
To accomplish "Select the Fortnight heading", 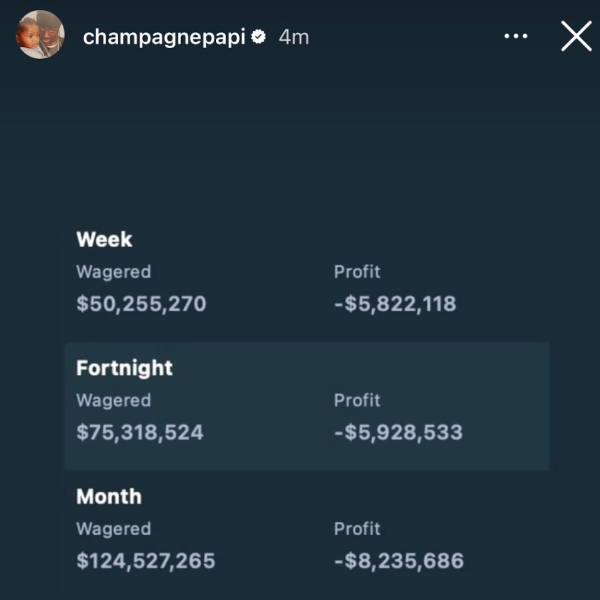I will tap(124, 368).
